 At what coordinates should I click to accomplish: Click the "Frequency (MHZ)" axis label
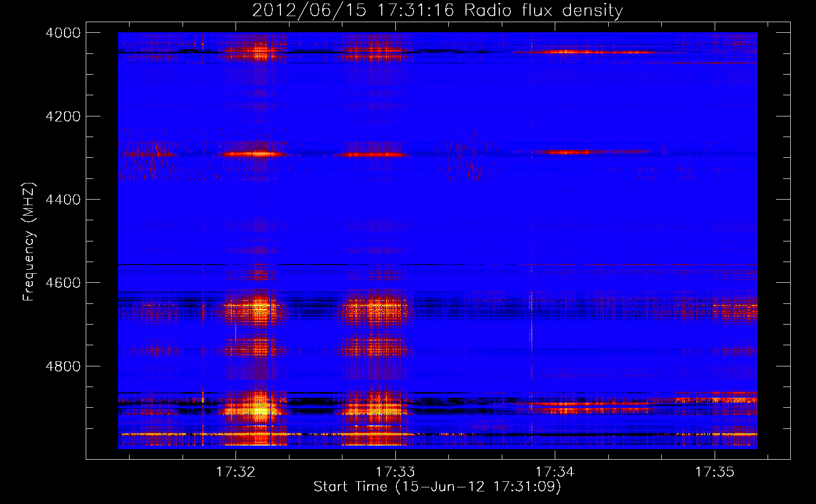29,241
